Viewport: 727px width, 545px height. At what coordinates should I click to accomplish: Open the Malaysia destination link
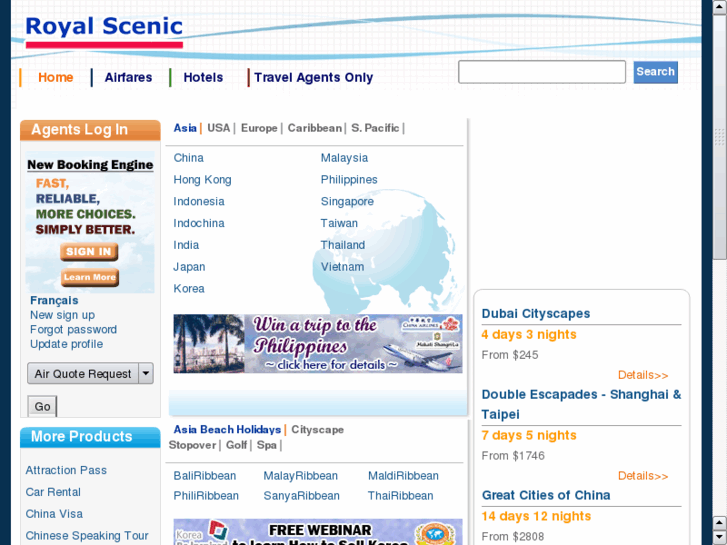(x=344, y=158)
